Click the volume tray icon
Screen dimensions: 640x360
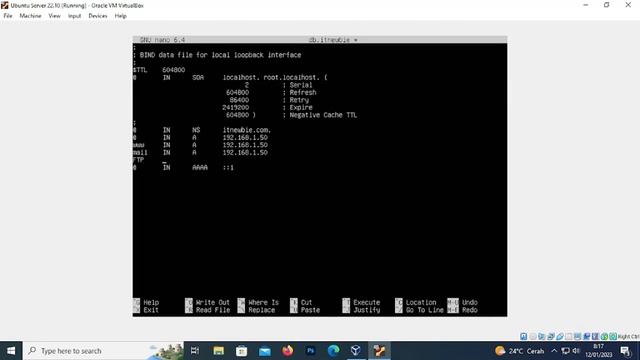coord(576,351)
